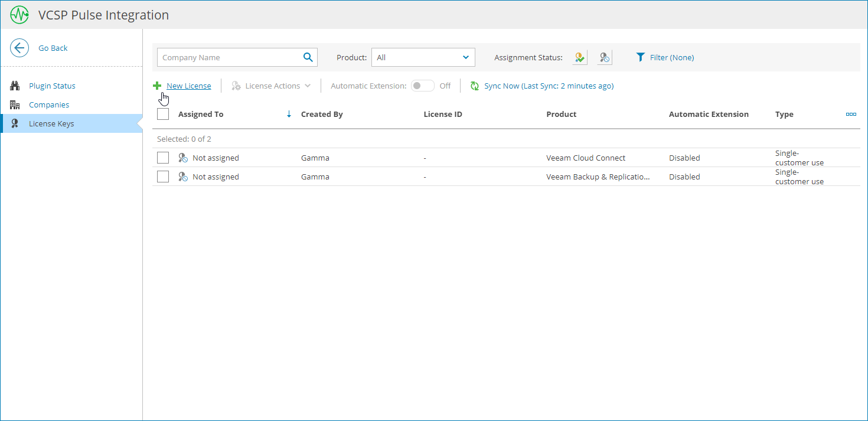Check the select-all header checkbox
The height and width of the screenshot is (421, 868).
pos(163,114)
